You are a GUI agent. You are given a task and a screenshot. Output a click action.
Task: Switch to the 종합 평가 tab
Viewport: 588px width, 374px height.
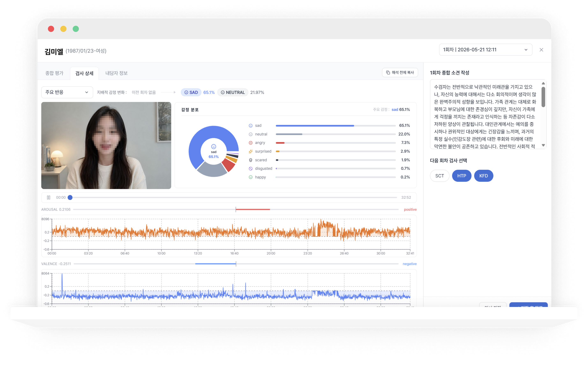pos(54,73)
